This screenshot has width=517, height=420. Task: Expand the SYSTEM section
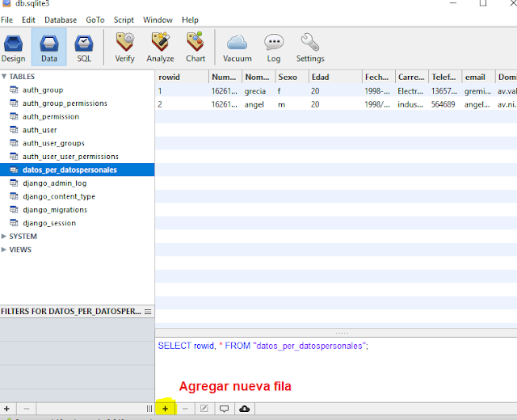coord(4,236)
